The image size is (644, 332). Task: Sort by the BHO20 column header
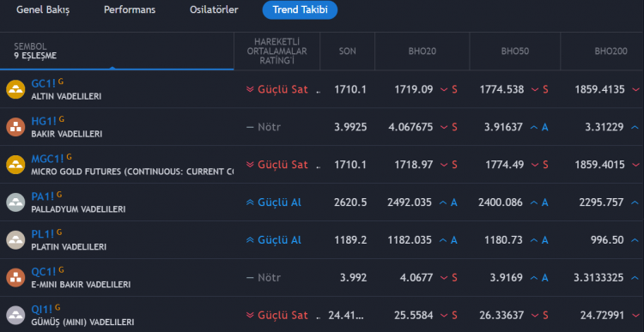coord(422,51)
